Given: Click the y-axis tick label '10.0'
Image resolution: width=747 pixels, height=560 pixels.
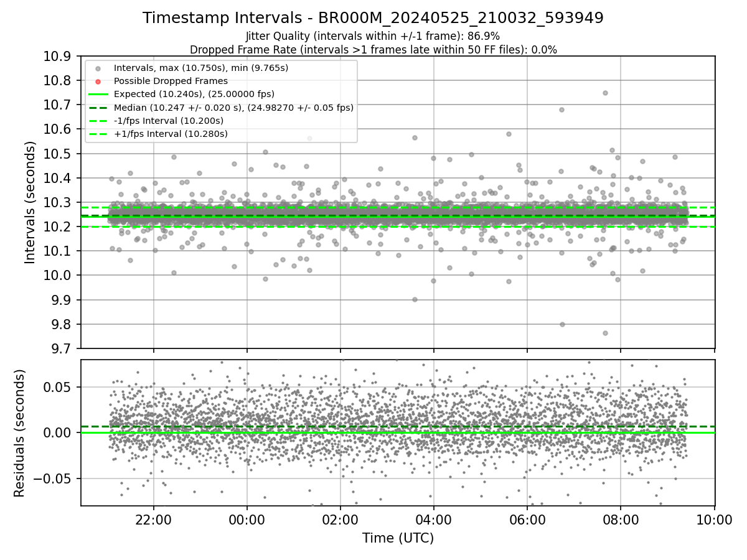Looking at the screenshot, I should [x=57, y=276].
